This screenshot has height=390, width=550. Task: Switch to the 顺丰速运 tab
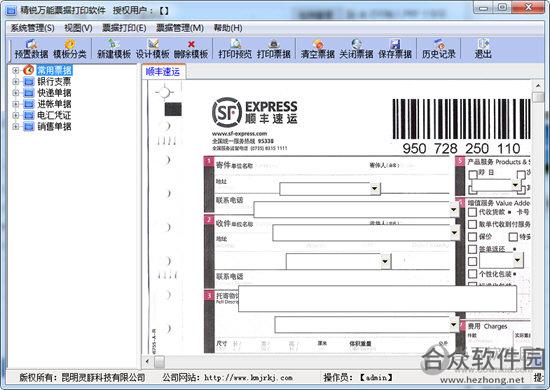click(x=163, y=72)
